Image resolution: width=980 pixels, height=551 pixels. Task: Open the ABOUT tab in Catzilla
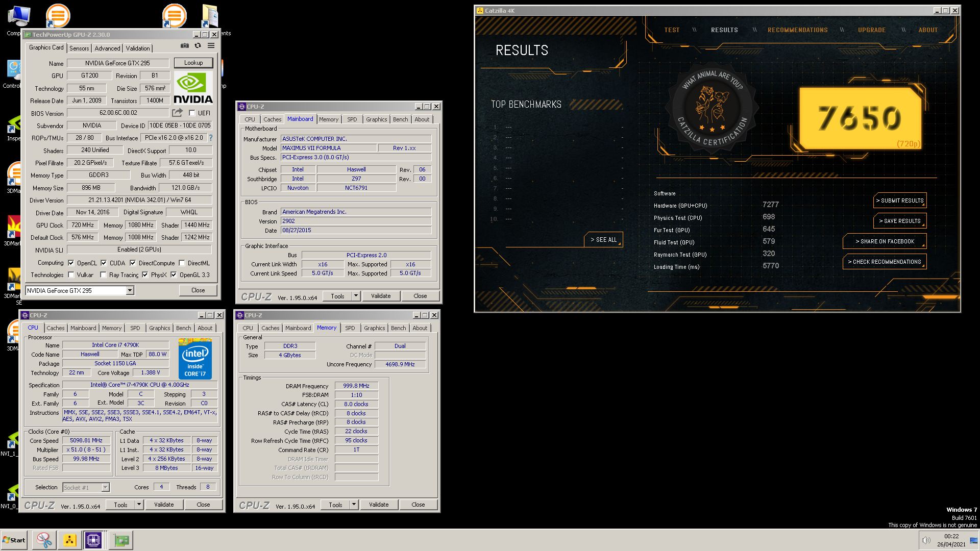coord(928,30)
